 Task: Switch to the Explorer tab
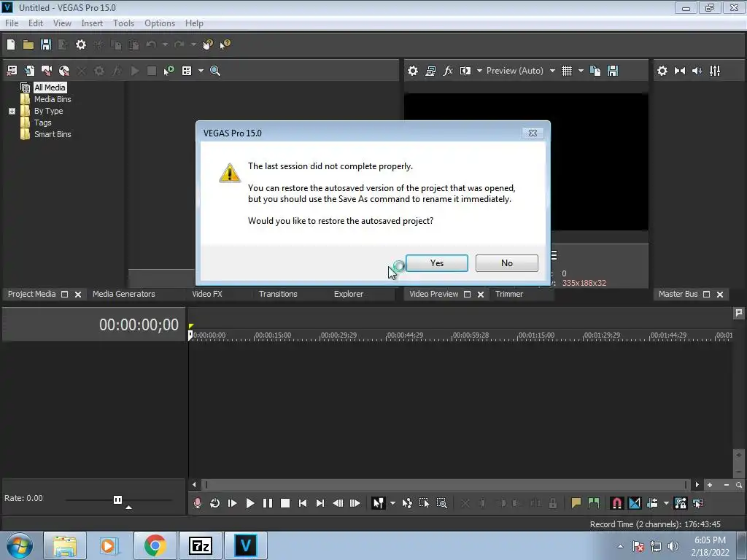point(348,294)
